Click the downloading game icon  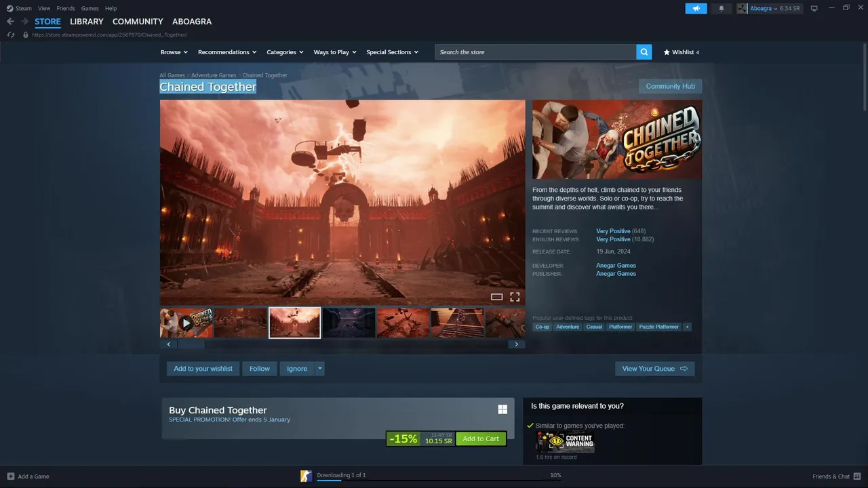pos(307,476)
